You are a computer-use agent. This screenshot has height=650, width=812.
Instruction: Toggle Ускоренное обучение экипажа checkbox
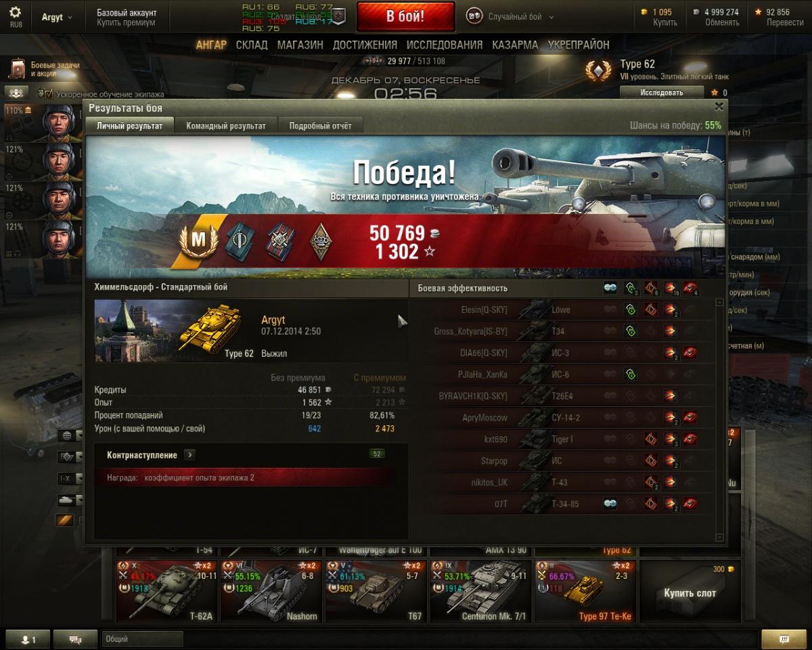(x=49, y=93)
